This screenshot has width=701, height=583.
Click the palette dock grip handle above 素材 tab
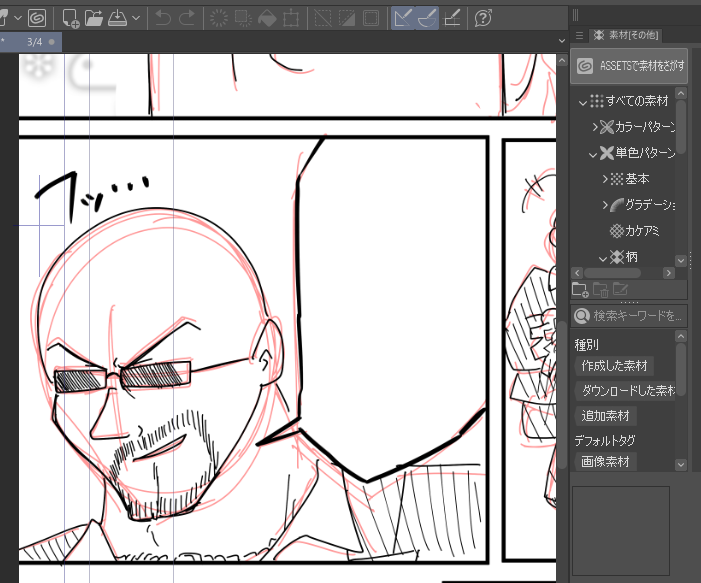[575, 15]
